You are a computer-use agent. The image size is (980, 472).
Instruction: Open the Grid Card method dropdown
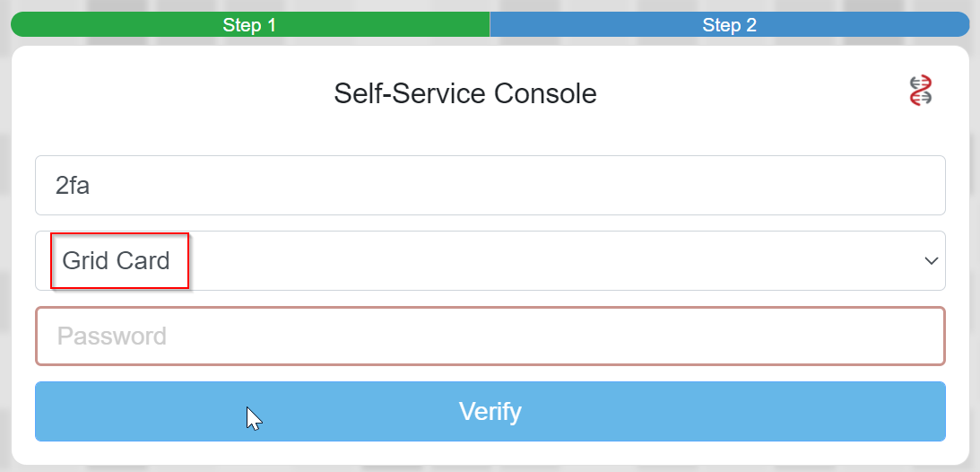click(x=490, y=261)
